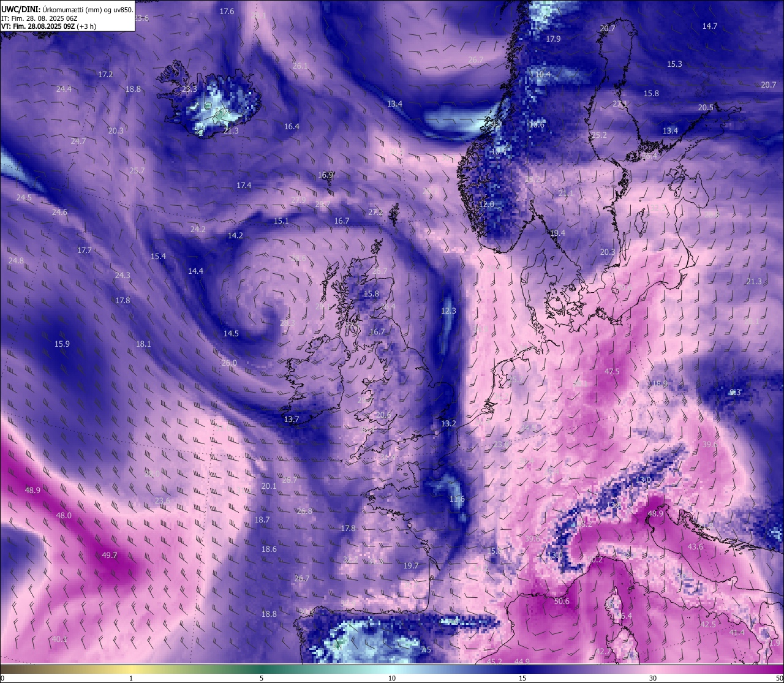Click the 26.1 value on the map
The image size is (784, 683).
[300, 66]
